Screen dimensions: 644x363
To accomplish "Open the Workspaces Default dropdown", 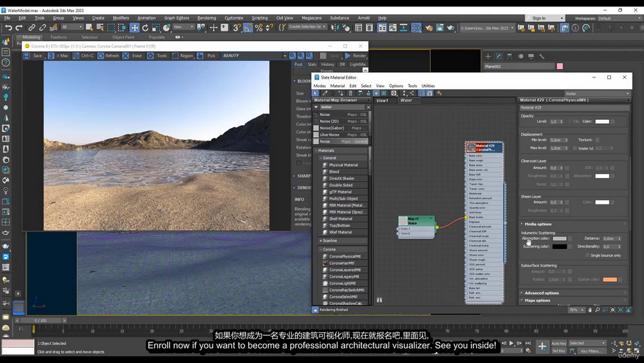I will point(619,18).
